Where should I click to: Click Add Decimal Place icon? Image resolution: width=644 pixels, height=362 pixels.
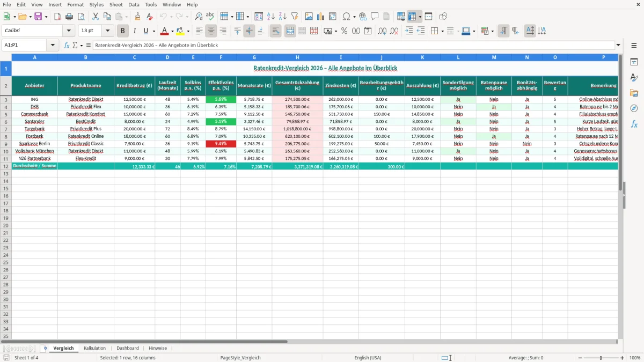pos(383,31)
